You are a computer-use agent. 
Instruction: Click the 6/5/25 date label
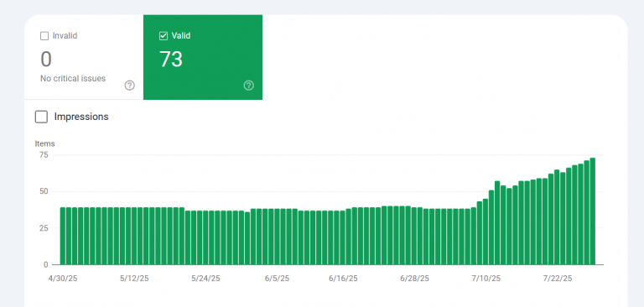(x=277, y=278)
